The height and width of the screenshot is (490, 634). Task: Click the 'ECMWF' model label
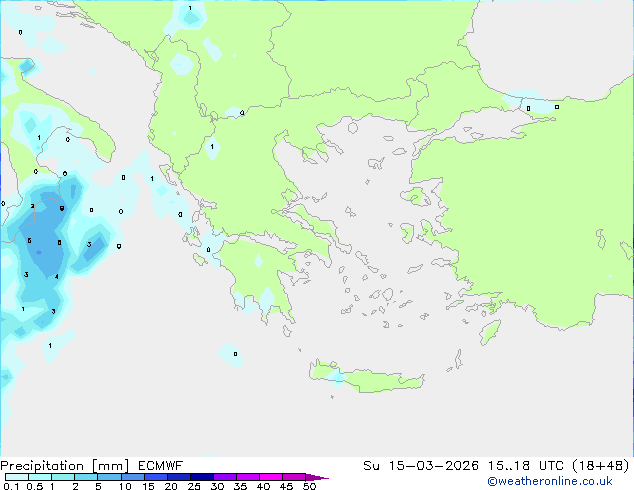(161, 466)
